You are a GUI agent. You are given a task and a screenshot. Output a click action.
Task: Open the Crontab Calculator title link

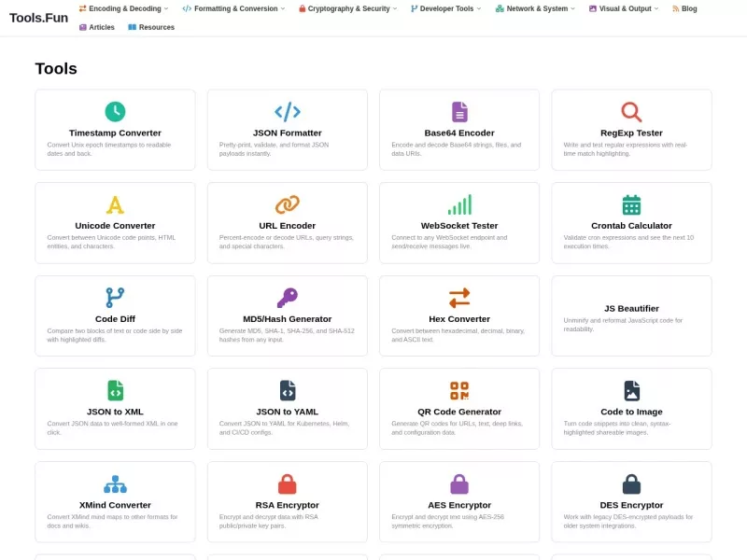(631, 226)
